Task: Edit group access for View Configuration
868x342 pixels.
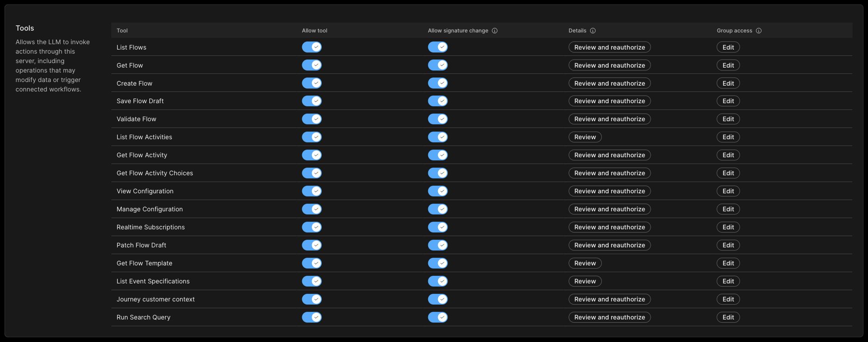Action: 728,191
